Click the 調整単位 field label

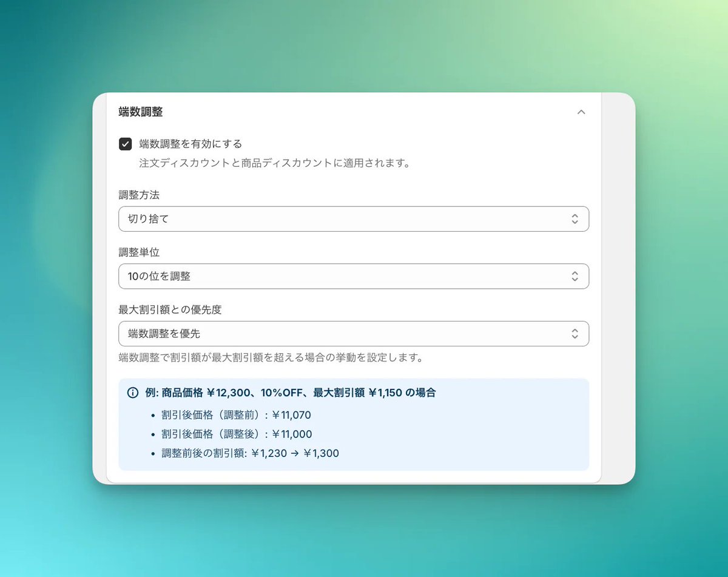point(139,252)
